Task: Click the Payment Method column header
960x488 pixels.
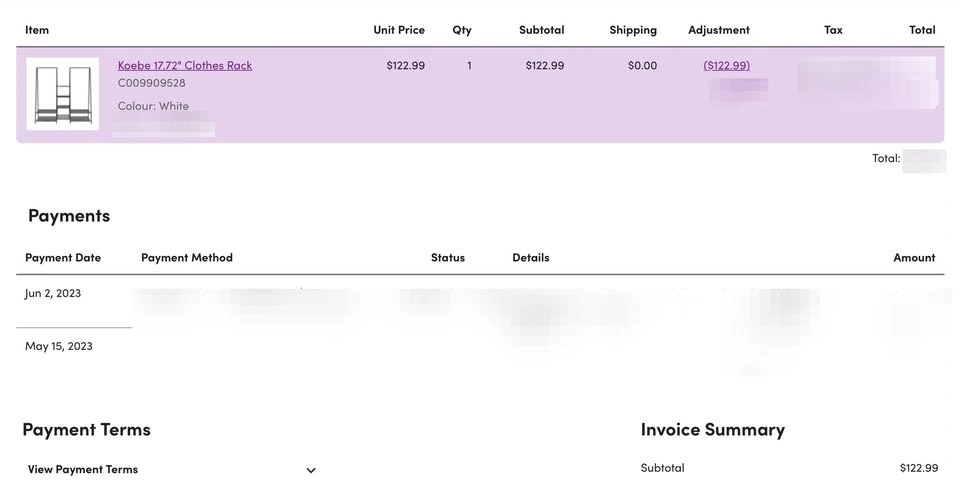Action: click(187, 258)
